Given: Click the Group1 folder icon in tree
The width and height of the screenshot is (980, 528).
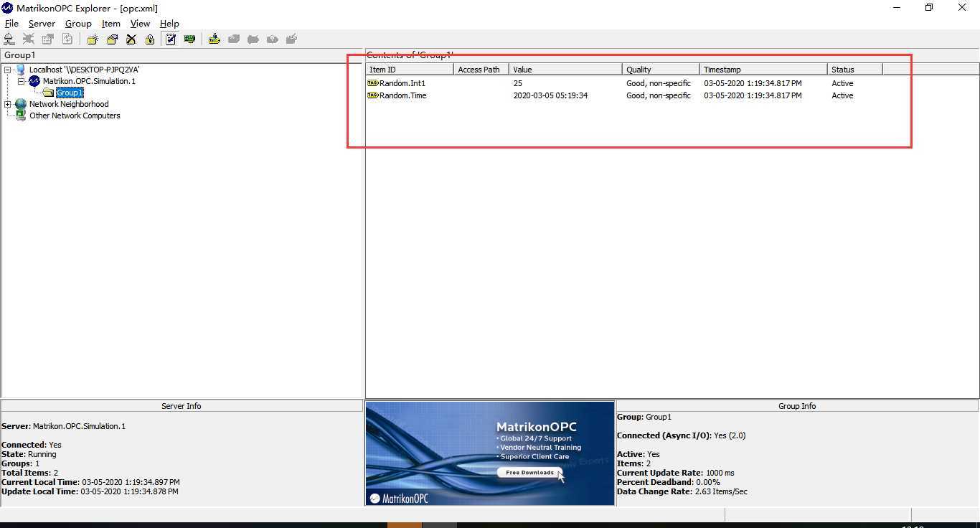Looking at the screenshot, I should (48, 93).
